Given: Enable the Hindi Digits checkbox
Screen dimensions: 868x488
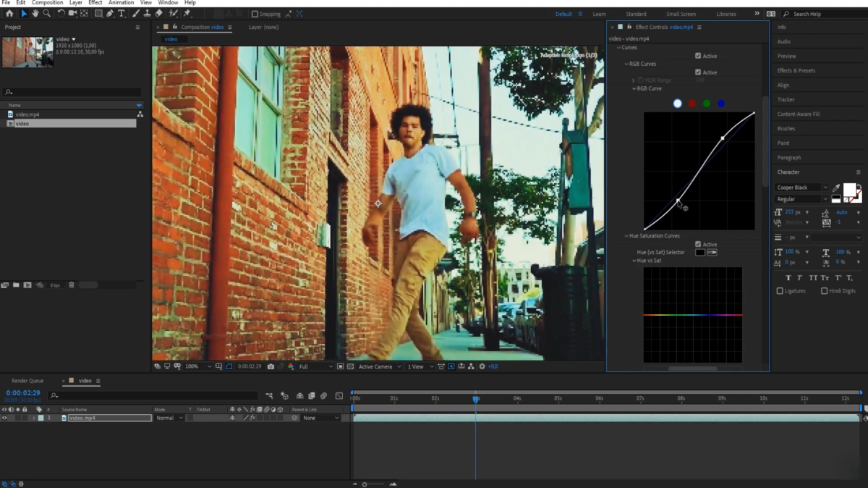Looking at the screenshot, I should 824,291.
